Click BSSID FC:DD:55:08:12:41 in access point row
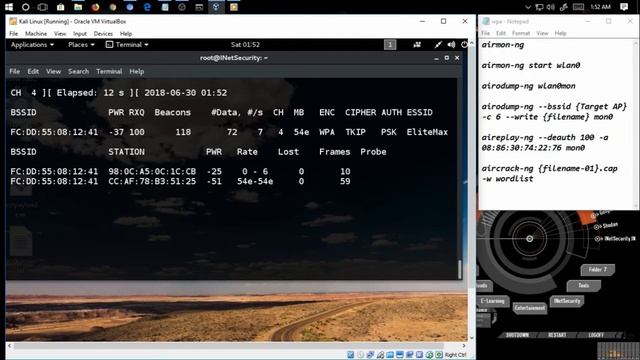The height and width of the screenshot is (360, 640). coord(54,132)
